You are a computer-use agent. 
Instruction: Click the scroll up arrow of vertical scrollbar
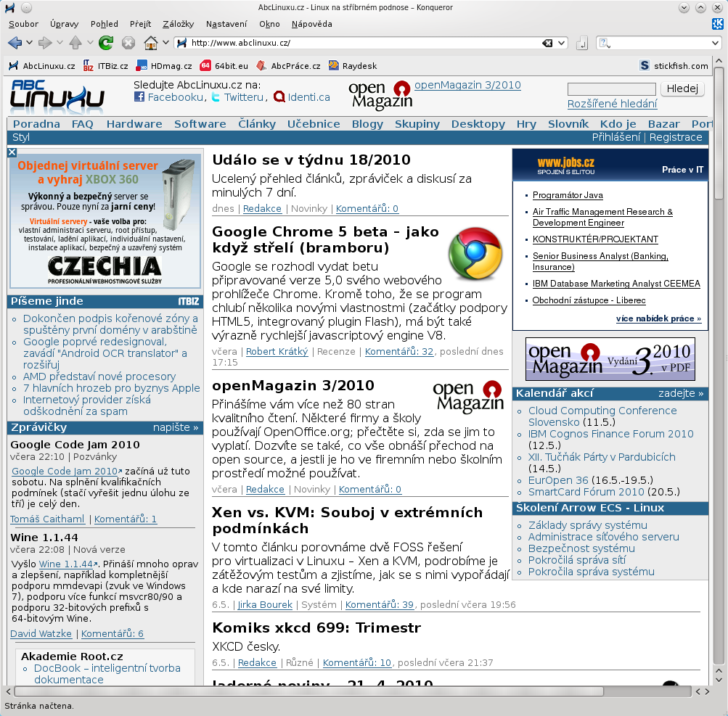[x=719, y=61]
